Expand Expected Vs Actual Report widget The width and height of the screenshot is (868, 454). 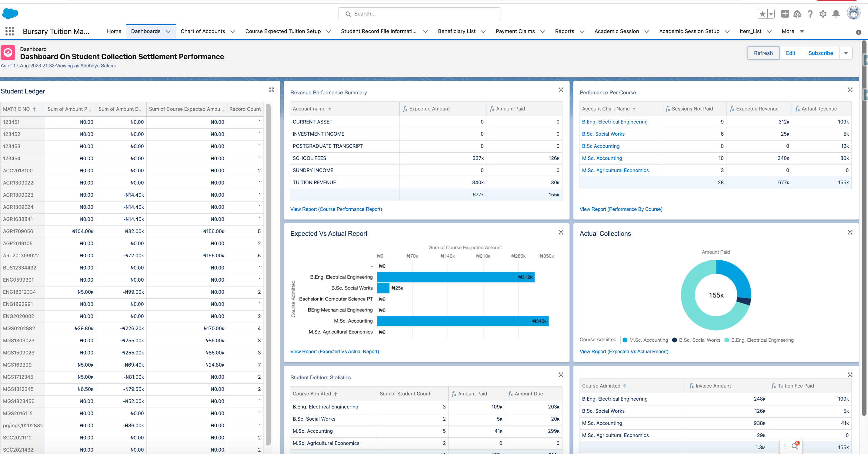point(561,232)
